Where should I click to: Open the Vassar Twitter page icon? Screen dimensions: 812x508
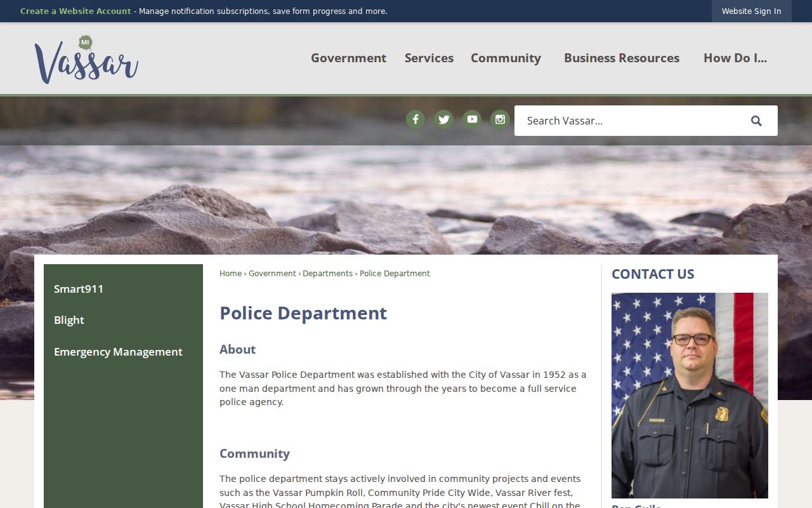[443, 119]
